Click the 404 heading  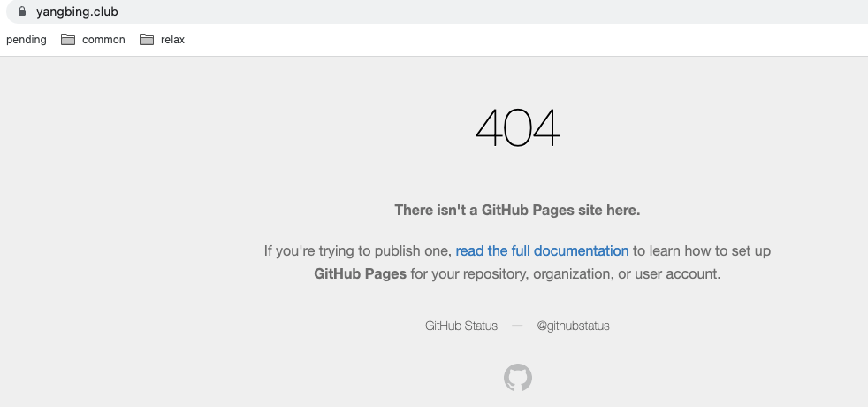point(518,128)
